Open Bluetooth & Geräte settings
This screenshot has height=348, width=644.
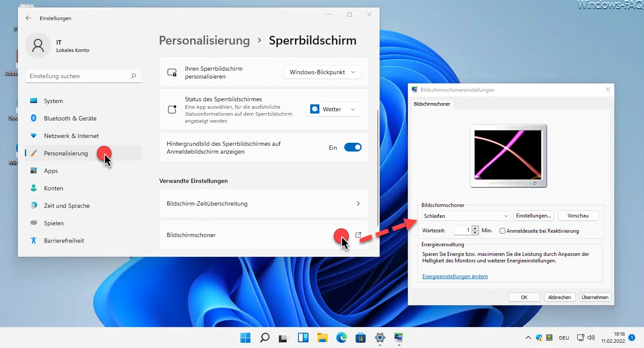[x=70, y=118]
